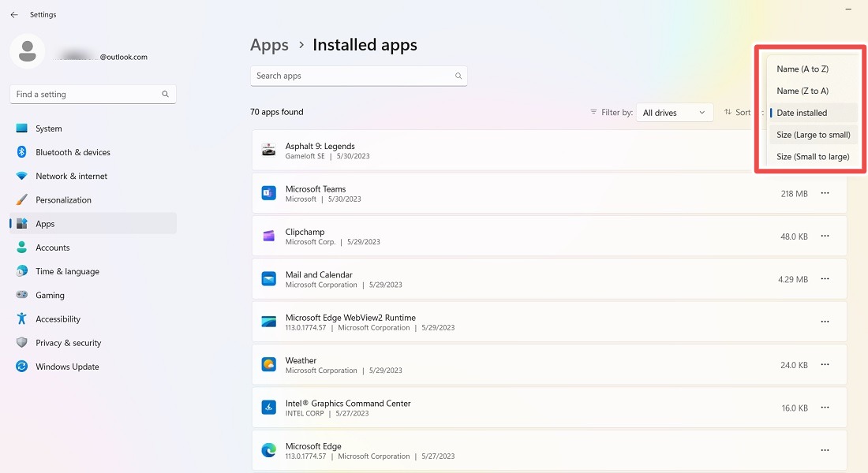Viewport: 868px width, 473px height.
Task: Select Date installed sort option
Action: pos(800,112)
